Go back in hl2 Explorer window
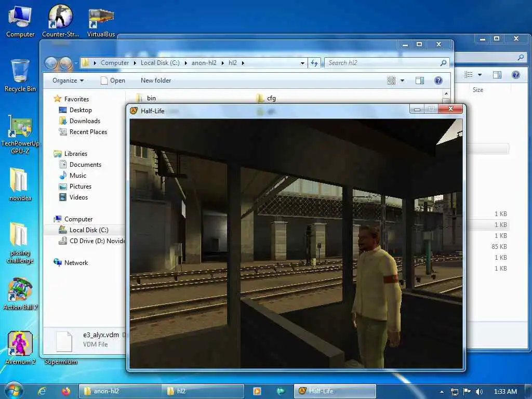532x399 pixels. point(51,63)
